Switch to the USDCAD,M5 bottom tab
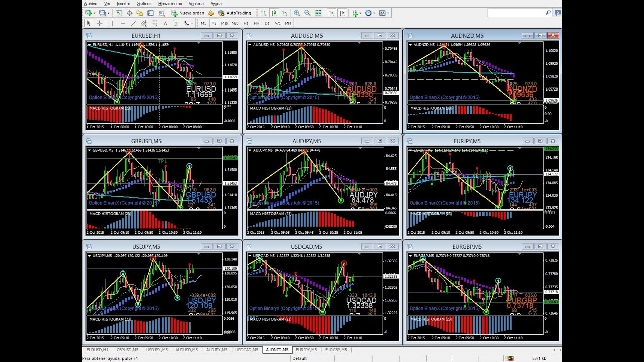Screen dimensions: 644x362 coord(247,350)
